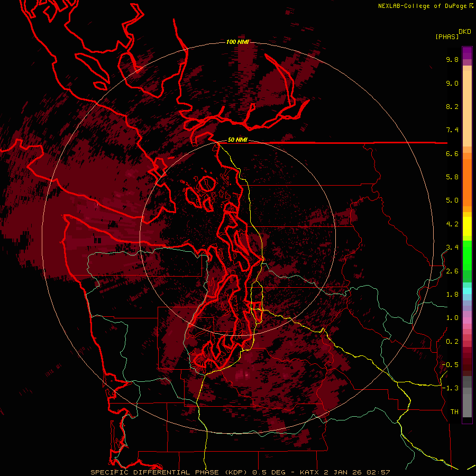The height and width of the screenshot is (476, 476).
Task: Click the 100 NMI range ring label
Action: [237, 42]
